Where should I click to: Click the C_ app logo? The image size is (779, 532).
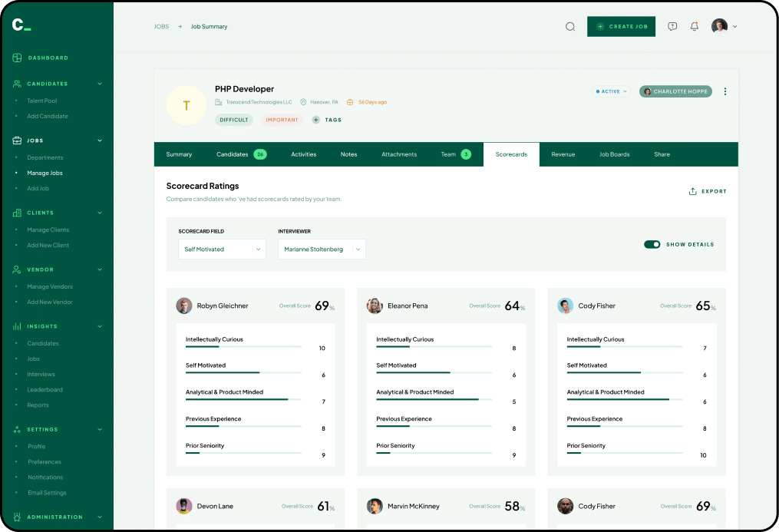pyautogui.click(x=21, y=25)
